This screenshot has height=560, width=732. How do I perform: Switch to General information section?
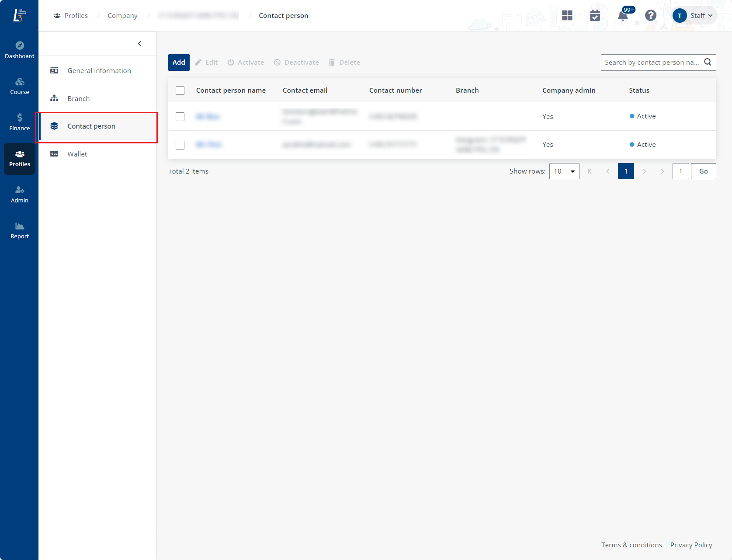click(99, 71)
